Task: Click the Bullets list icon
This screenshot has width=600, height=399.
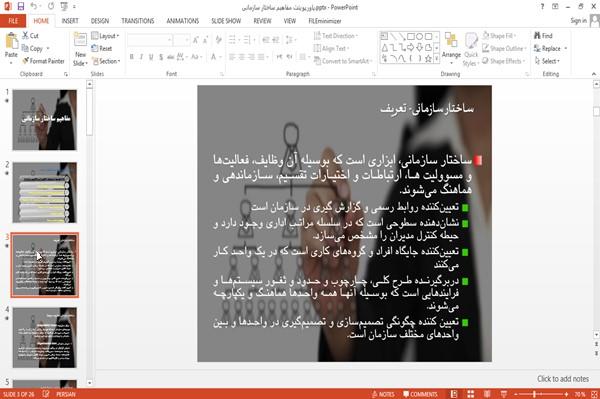Action: (x=233, y=40)
